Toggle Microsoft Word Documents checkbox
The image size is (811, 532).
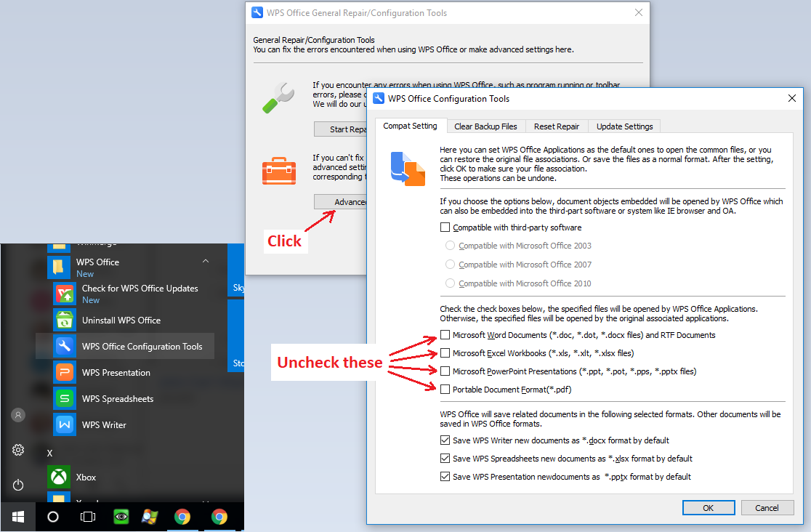445,335
